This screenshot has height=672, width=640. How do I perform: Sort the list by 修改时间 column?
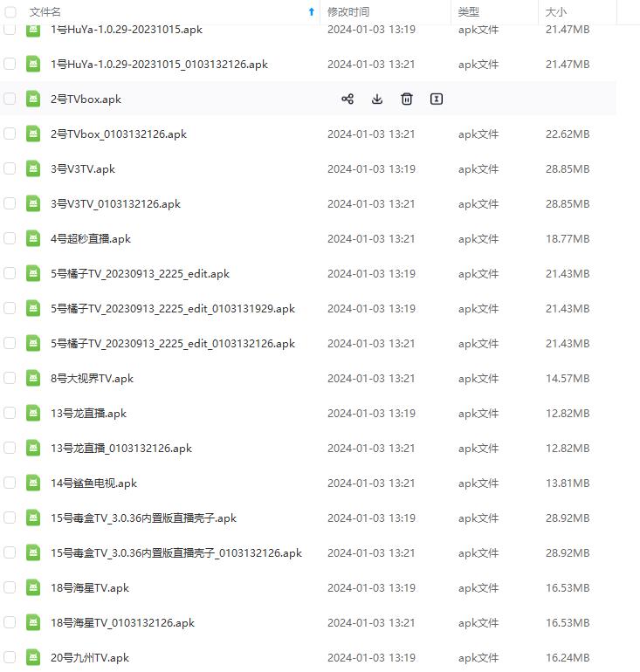click(348, 12)
